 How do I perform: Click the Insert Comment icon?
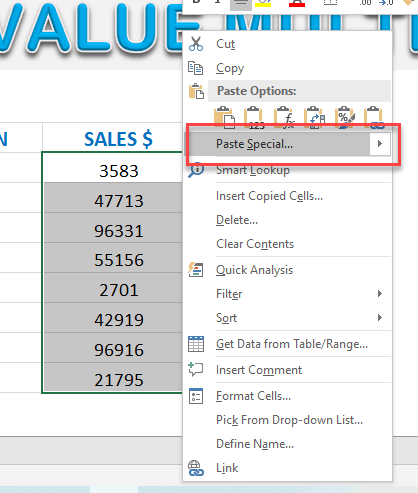196,370
